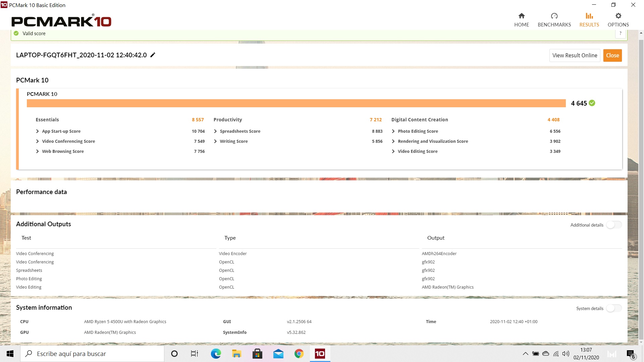Screen dimensions: 644x362
Task: Click the orange PCMark 10 score bar
Action: coord(296,103)
